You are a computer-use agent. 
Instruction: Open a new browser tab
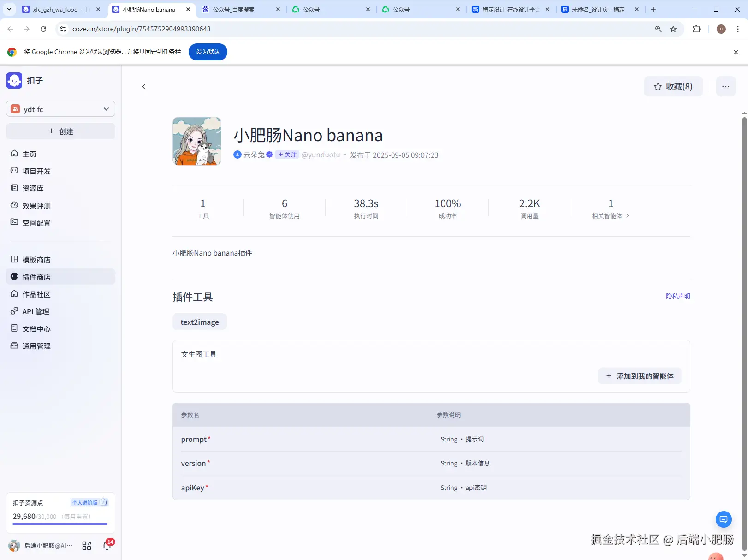tap(653, 9)
